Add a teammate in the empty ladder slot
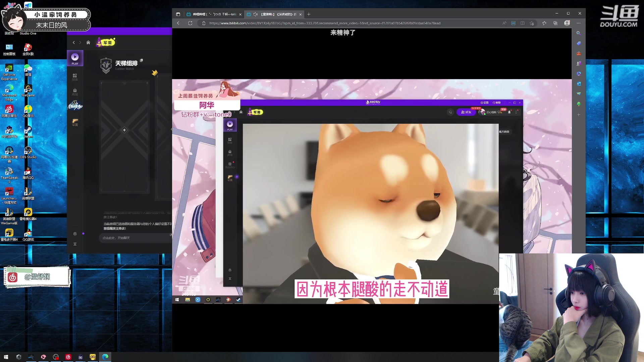The width and height of the screenshot is (644, 362). point(124,130)
